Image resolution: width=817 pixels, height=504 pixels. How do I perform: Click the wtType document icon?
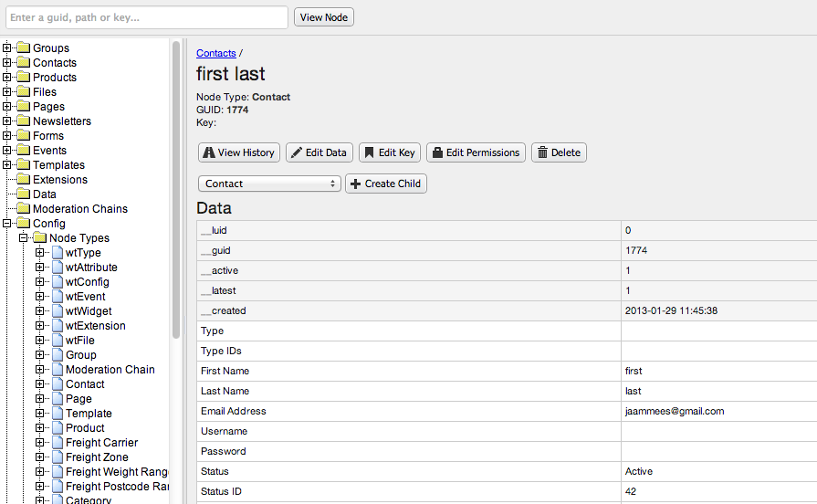pos(56,253)
